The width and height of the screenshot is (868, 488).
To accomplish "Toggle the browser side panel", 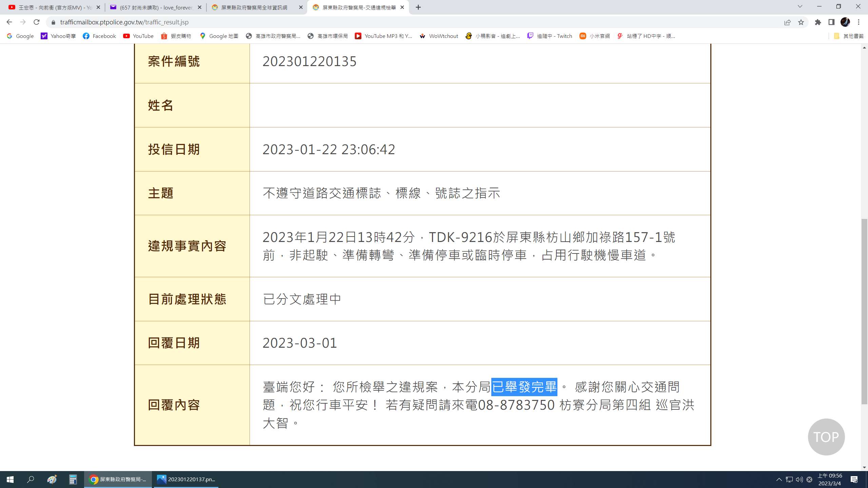I will pyautogui.click(x=831, y=22).
